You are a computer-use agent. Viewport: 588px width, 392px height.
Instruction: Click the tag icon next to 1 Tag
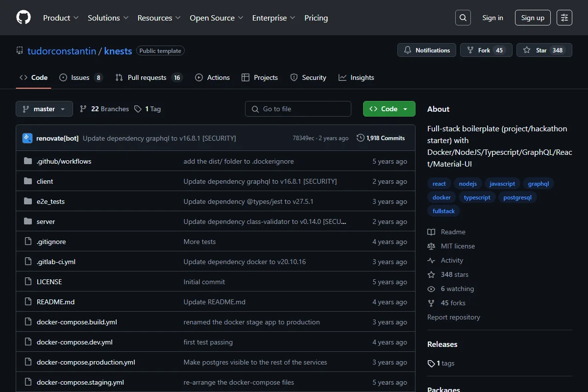pyautogui.click(x=138, y=109)
